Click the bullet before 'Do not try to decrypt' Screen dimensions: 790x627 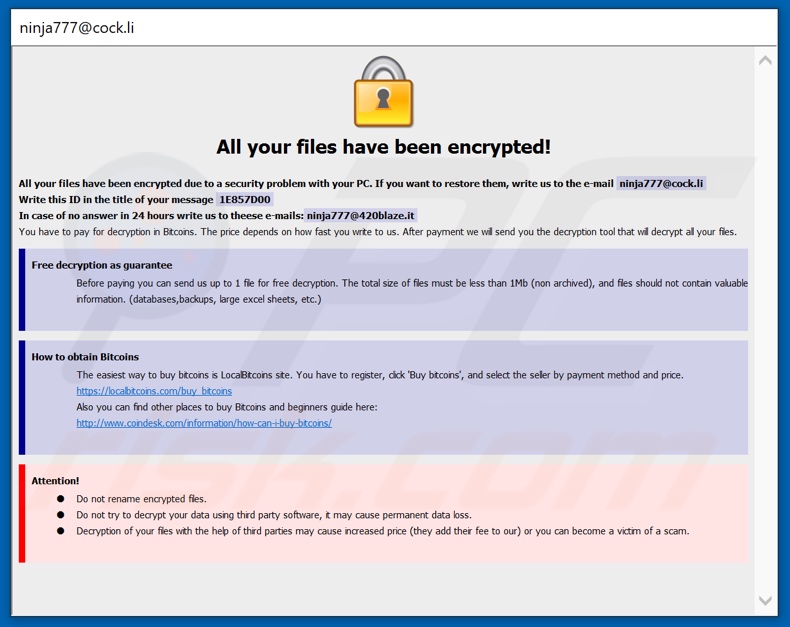[x=61, y=515]
